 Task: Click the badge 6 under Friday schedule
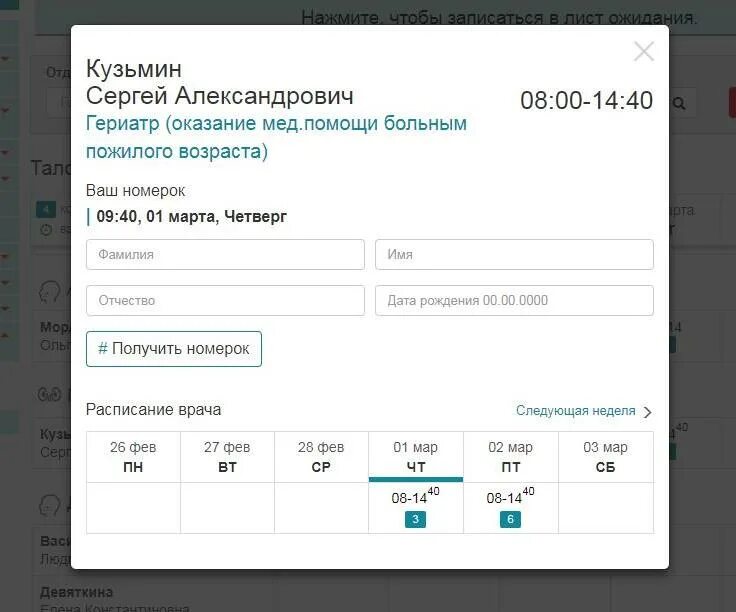click(510, 520)
